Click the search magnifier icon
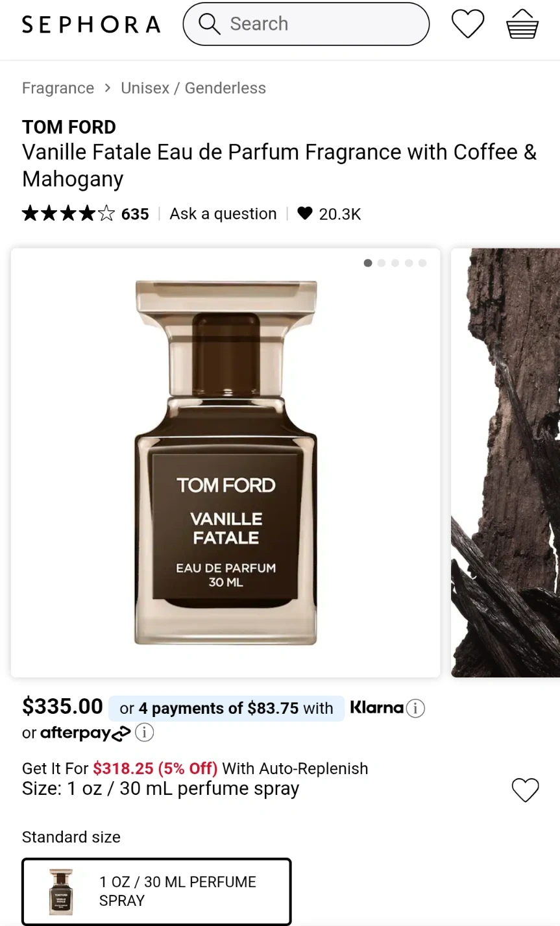Viewport: 560px width, 926px height. pos(209,24)
